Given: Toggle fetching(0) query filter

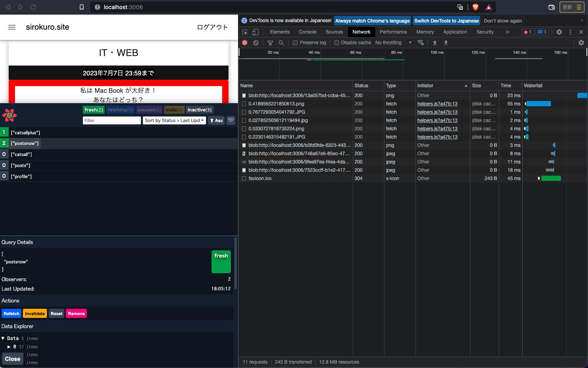Looking at the screenshot, I should [120, 110].
